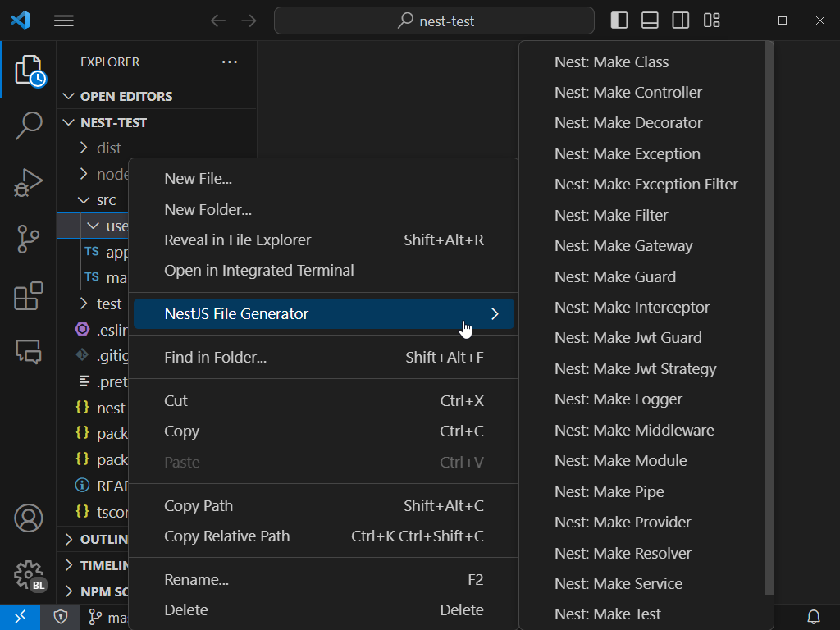The height and width of the screenshot is (630, 840).
Task: Choose Delete from the context menu
Action: click(x=323, y=610)
